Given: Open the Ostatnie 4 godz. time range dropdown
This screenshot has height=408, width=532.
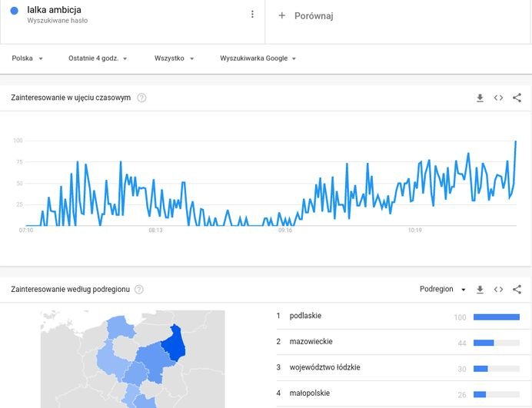Looking at the screenshot, I should point(98,58).
